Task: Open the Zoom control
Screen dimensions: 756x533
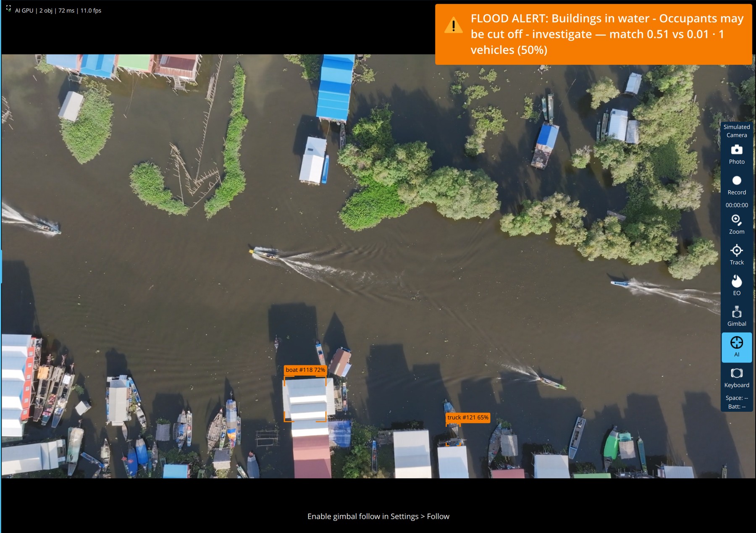Action: point(737,224)
